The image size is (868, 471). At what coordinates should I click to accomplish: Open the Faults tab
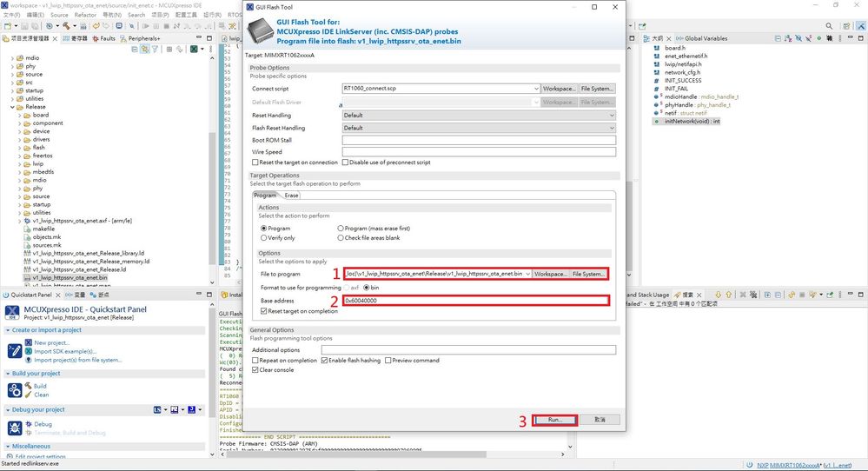(103, 39)
